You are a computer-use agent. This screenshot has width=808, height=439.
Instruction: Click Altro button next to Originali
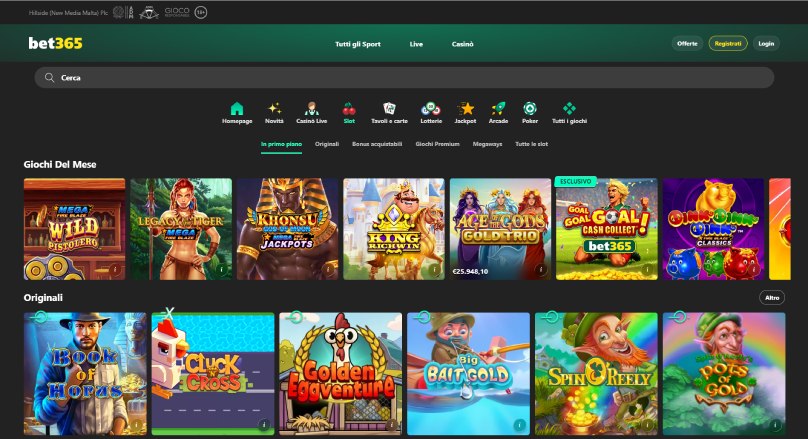772,297
